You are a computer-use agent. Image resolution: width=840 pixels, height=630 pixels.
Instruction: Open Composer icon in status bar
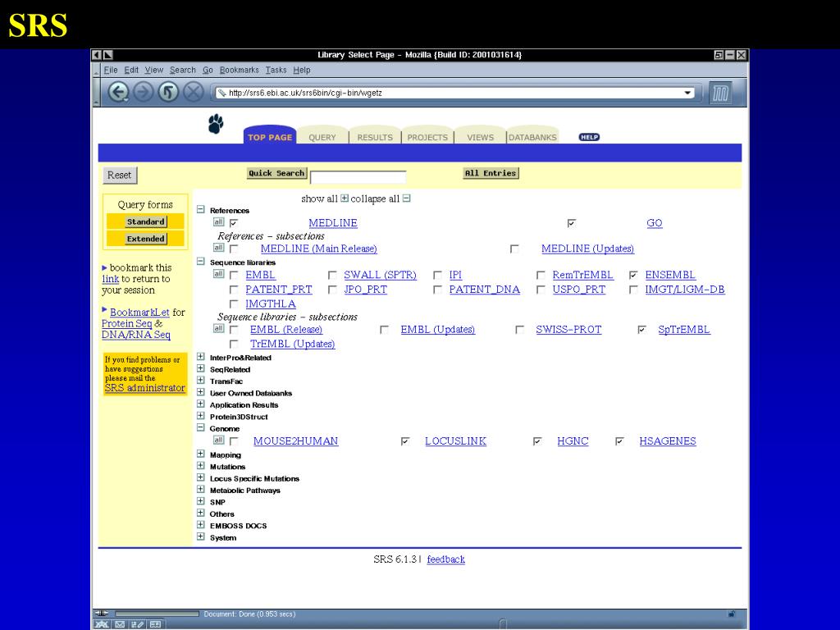[137, 624]
